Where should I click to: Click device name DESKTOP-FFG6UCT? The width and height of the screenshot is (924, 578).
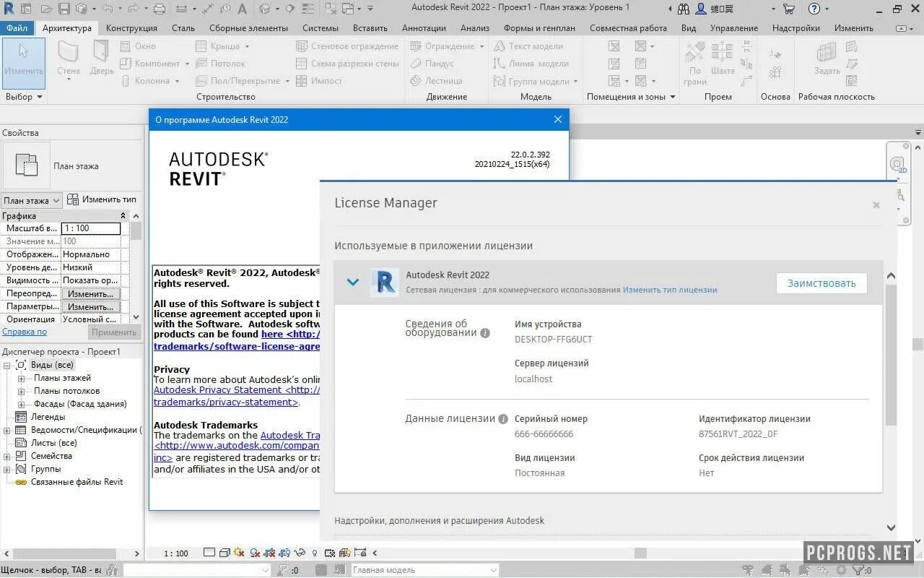tap(553, 340)
